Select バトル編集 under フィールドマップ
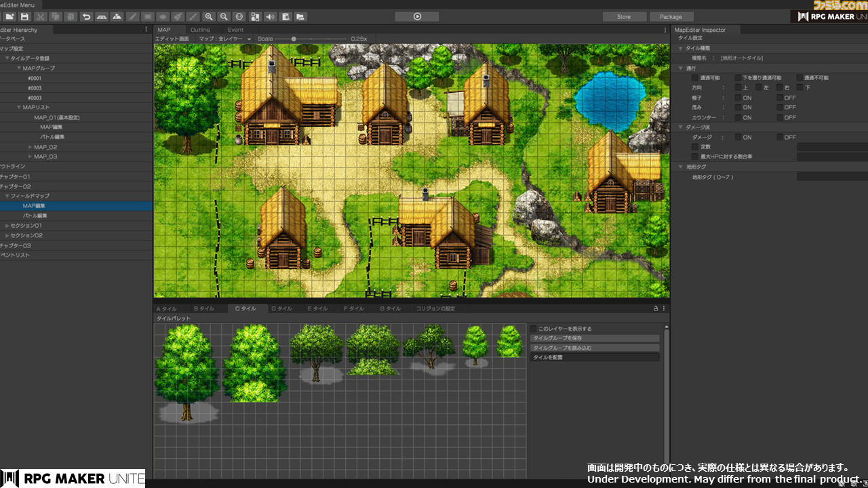Image resolution: width=868 pixels, height=488 pixels. pyautogui.click(x=35, y=216)
